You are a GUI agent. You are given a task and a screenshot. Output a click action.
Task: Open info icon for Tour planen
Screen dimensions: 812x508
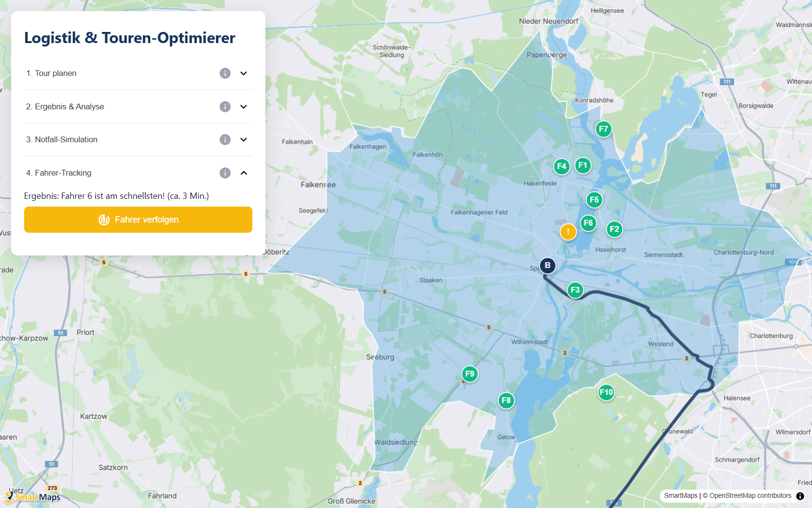[x=225, y=73]
